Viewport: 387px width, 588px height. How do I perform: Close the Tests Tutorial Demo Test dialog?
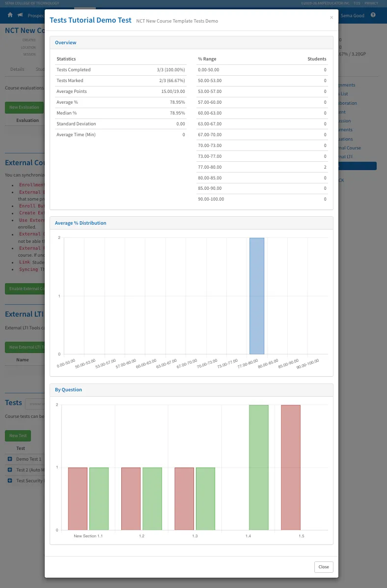324,567
